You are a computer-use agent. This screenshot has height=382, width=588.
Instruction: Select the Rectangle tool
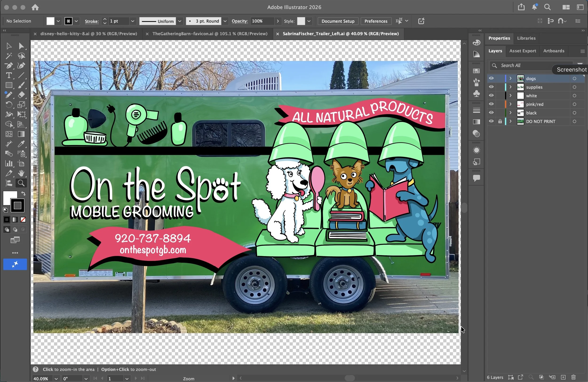point(9,85)
